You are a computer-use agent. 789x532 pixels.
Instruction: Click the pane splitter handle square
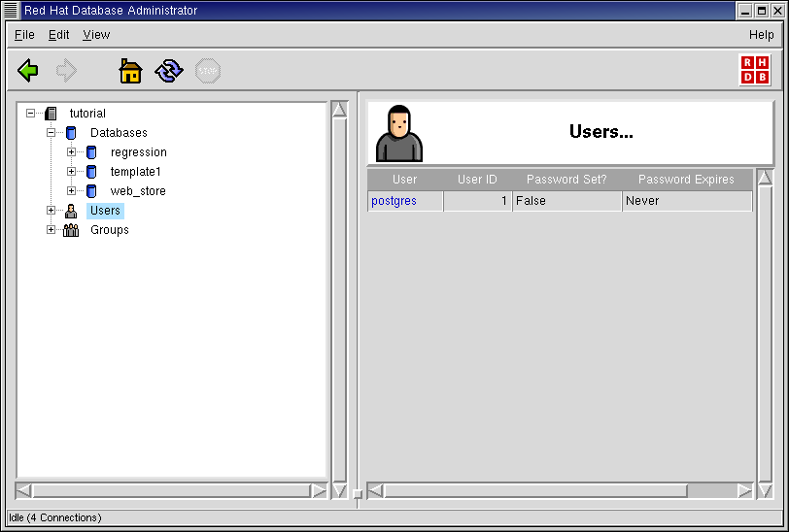coord(358,494)
